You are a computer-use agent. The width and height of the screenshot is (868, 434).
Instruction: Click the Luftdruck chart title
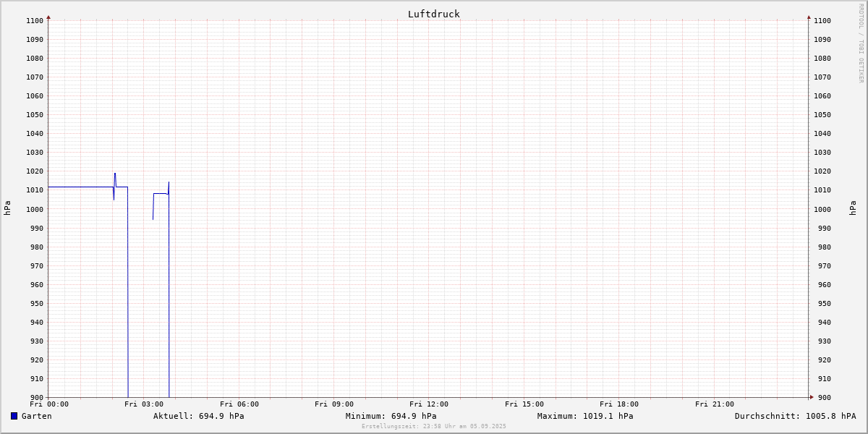(433, 14)
